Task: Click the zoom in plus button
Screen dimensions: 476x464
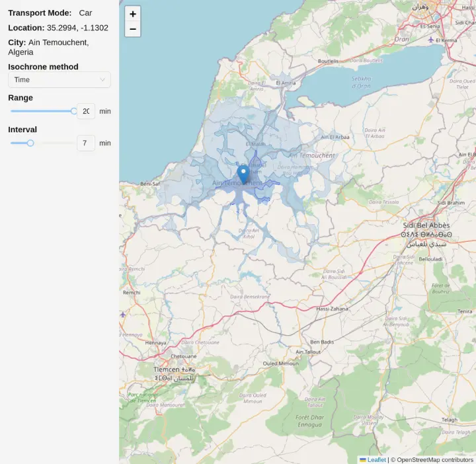Action: [133, 14]
